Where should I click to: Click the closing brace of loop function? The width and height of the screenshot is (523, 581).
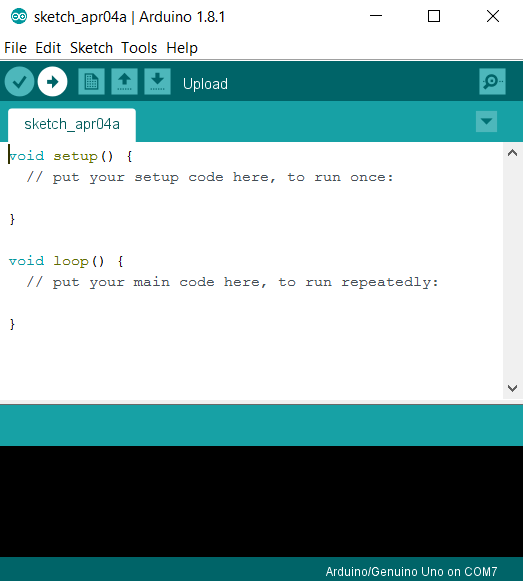point(12,324)
